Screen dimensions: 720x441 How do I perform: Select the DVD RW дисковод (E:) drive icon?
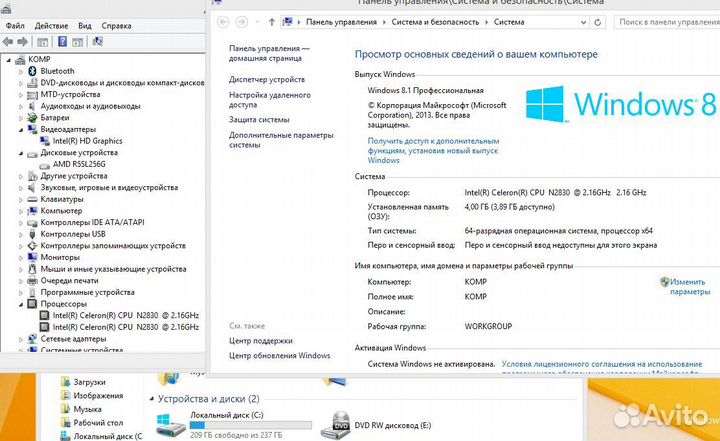pos(336,425)
